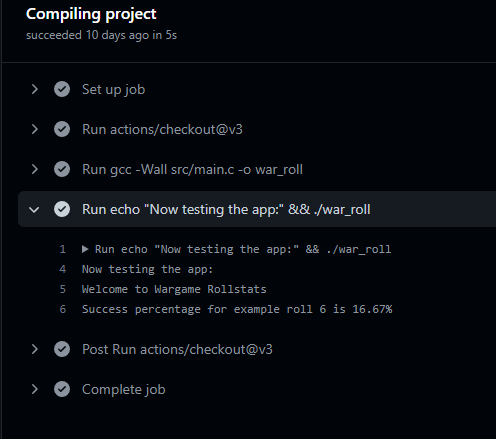Expand the command disclosure triangle on log line 1
Screen dimensions: 496x439
85,249
